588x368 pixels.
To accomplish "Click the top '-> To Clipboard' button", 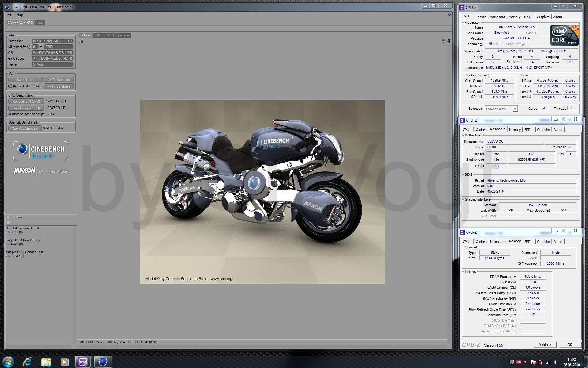I will click(x=59, y=80).
